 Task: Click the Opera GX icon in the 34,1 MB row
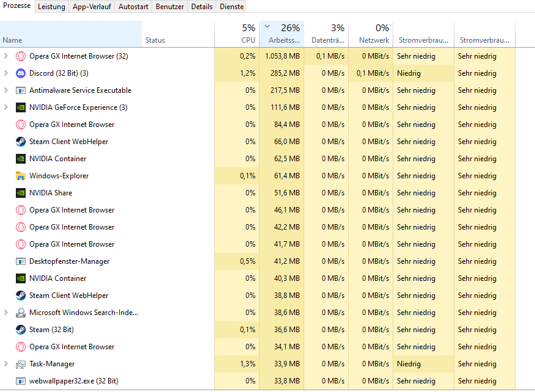click(21, 347)
